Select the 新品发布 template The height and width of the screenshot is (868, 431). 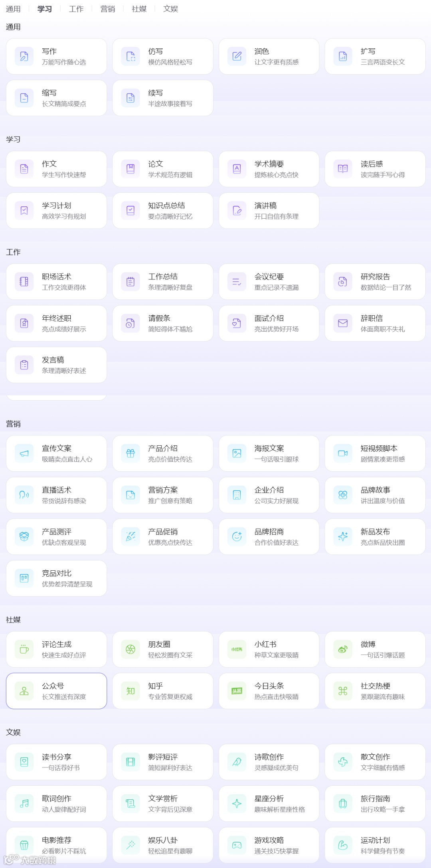375,537
